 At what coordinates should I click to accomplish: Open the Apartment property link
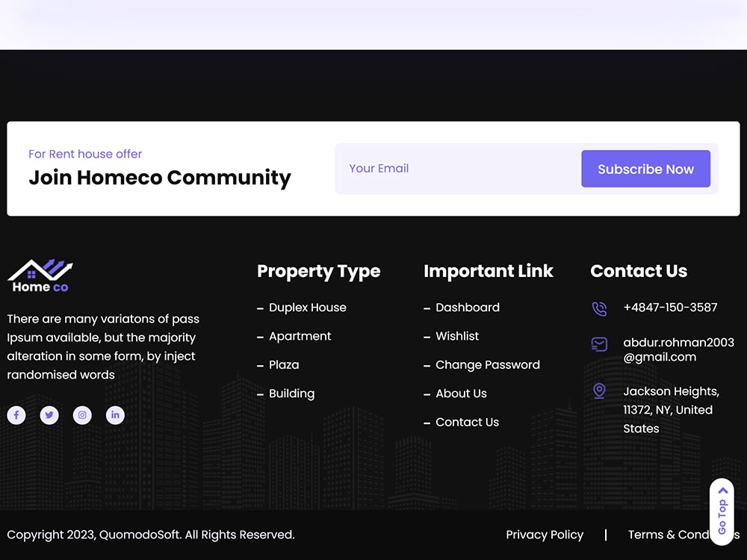[x=300, y=336]
